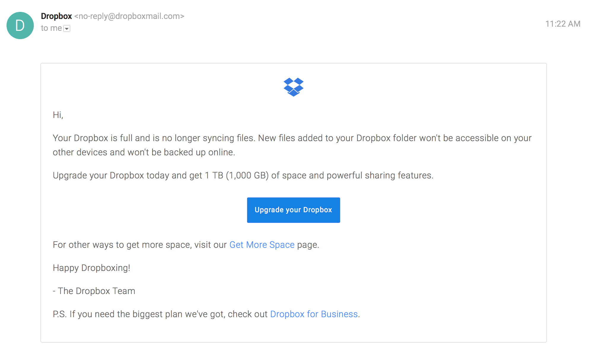
Task: Click the "Happy Dropboxing!" line
Action: tap(92, 268)
